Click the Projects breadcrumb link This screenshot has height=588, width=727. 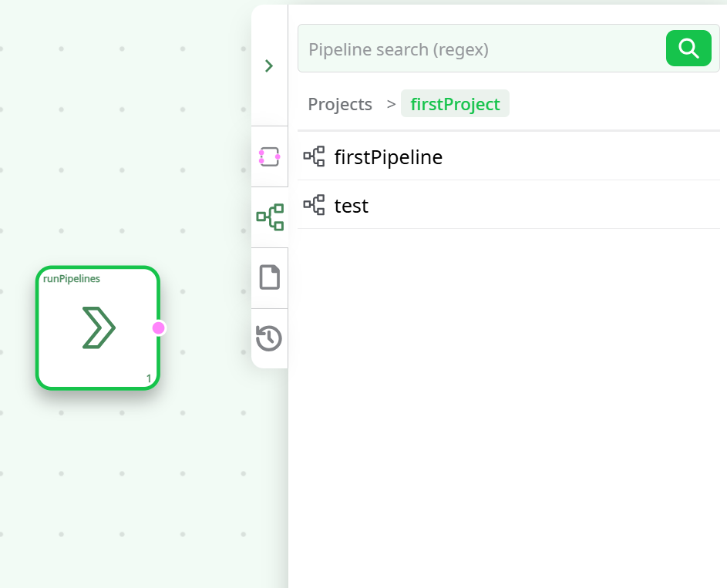[x=340, y=103]
